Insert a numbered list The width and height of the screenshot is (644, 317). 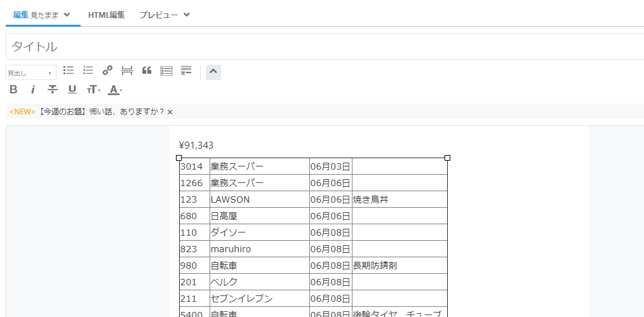88,71
